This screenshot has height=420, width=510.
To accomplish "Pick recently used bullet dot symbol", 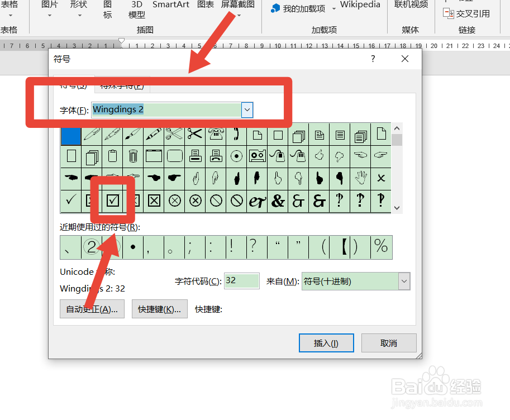I will pos(133,247).
